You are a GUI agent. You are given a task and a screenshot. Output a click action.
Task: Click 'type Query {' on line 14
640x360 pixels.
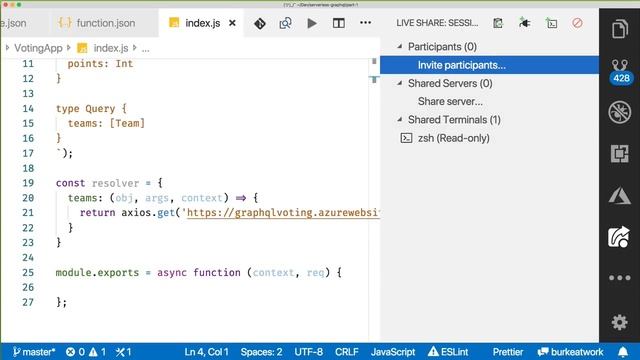coord(91,109)
